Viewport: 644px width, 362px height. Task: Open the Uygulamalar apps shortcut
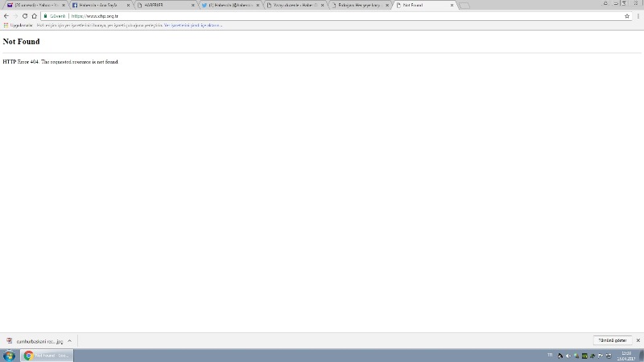point(18,25)
